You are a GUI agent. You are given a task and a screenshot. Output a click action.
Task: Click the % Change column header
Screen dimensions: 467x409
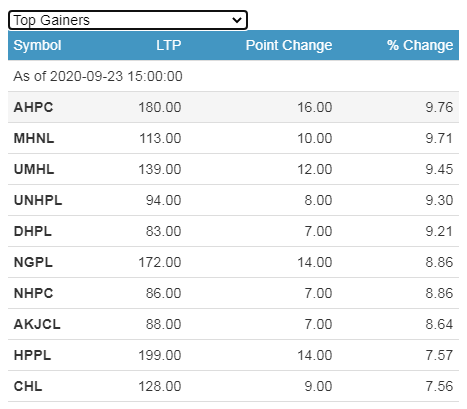click(420, 45)
